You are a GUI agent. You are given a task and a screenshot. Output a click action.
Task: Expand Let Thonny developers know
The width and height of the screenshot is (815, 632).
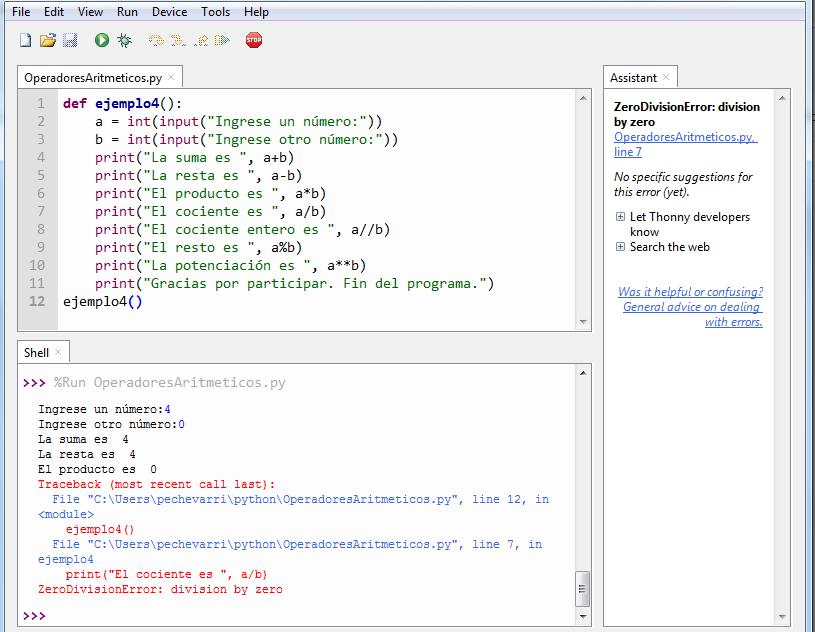[x=622, y=216]
